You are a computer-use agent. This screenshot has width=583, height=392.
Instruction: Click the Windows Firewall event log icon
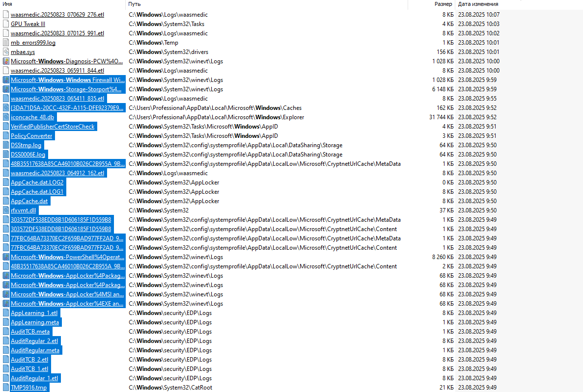tap(5, 80)
